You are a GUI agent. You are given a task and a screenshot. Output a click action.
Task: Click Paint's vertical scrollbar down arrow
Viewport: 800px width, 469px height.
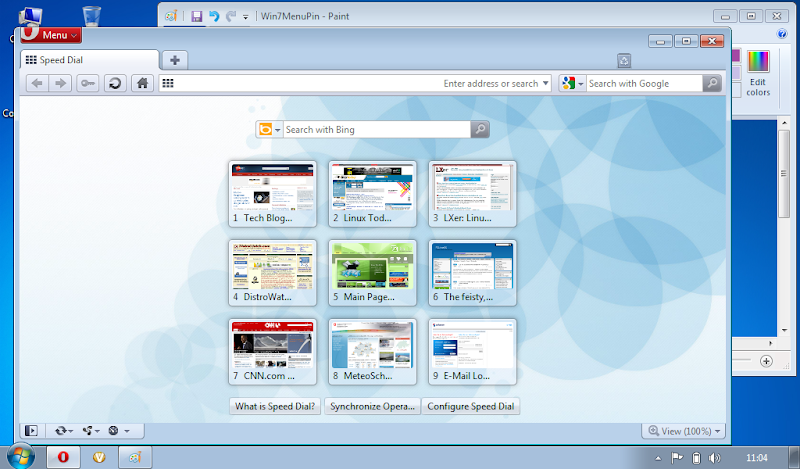pyautogui.click(x=784, y=330)
